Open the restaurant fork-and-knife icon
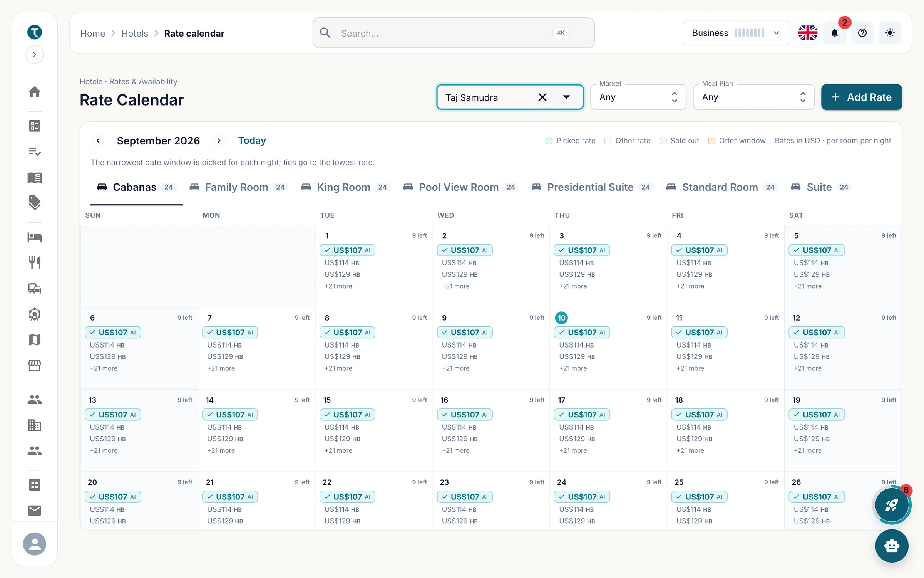 (35, 263)
